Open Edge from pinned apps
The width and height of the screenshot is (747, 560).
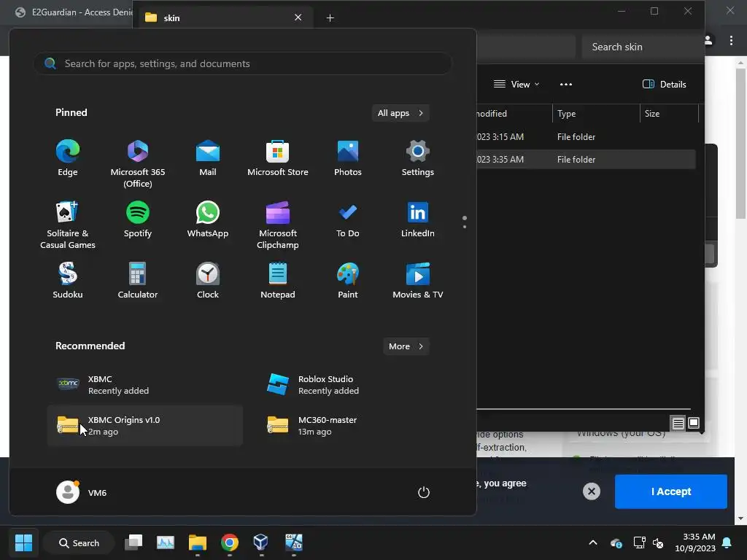point(68,158)
